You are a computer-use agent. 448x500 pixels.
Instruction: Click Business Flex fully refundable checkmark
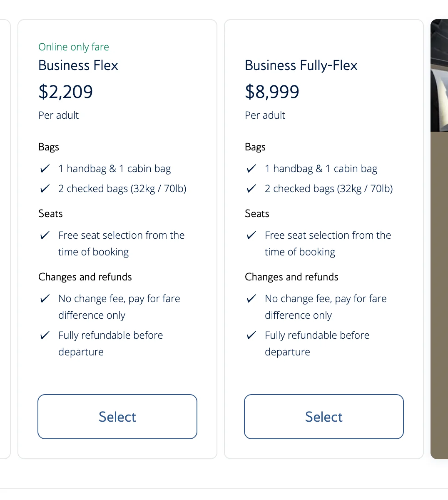tap(45, 335)
